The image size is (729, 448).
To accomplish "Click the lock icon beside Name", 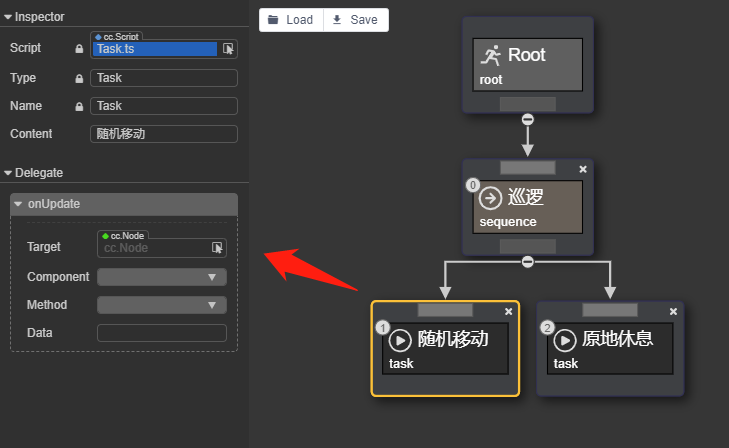I will pos(80,106).
